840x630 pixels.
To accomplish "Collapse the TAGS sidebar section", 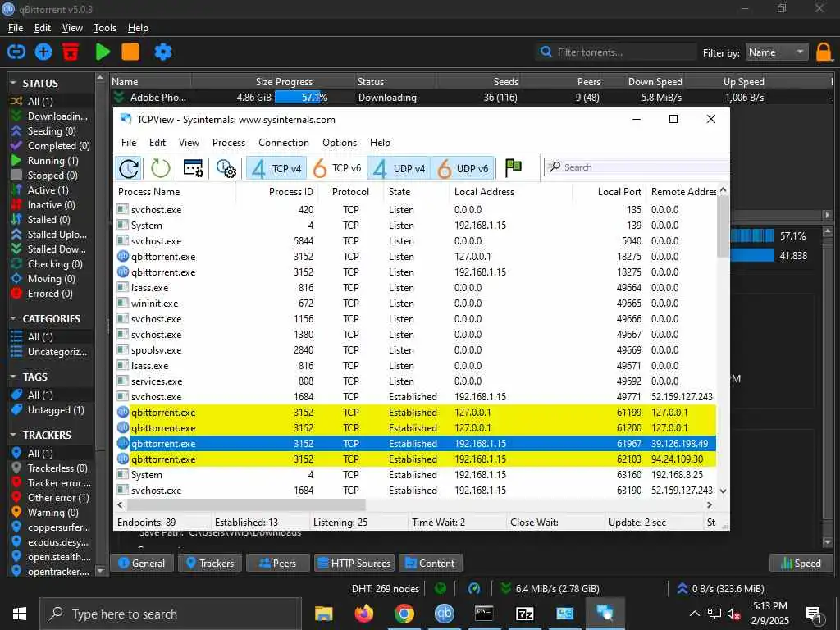I will click(13, 377).
